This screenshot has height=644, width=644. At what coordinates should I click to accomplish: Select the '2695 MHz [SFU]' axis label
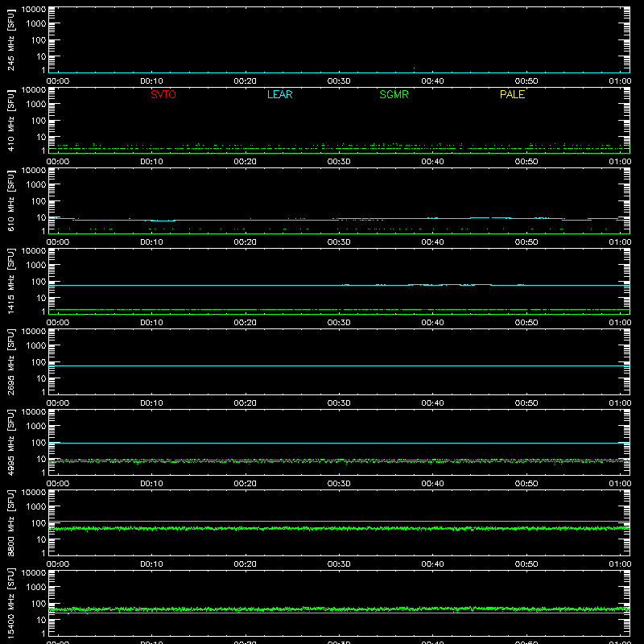click(x=11, y=361)
